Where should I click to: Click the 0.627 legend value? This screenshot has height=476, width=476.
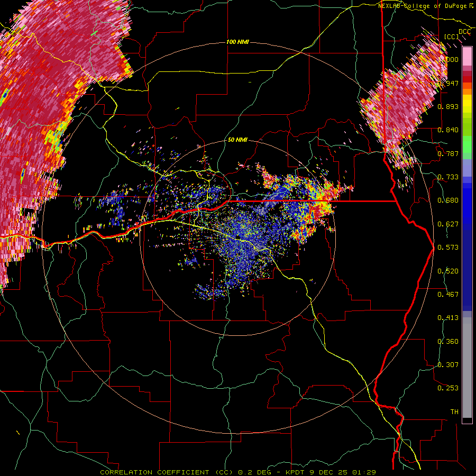448,224
